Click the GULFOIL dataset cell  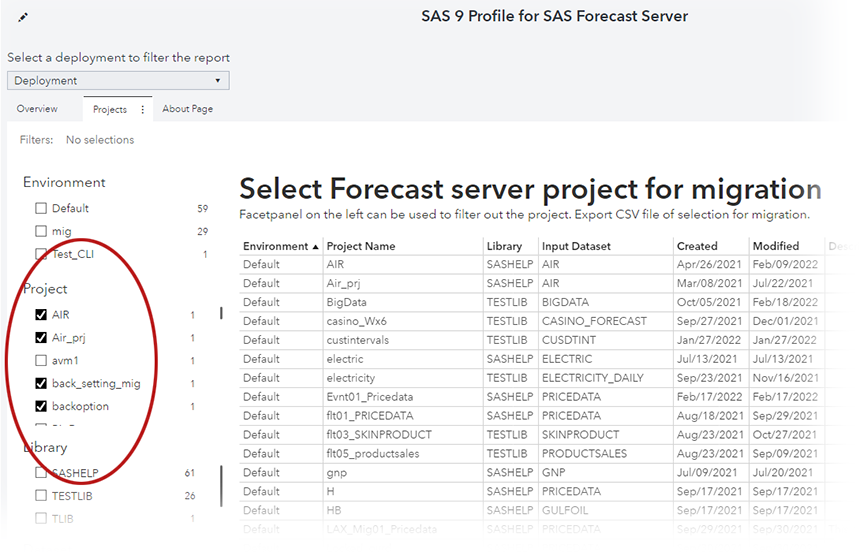(x=564, y=510)
